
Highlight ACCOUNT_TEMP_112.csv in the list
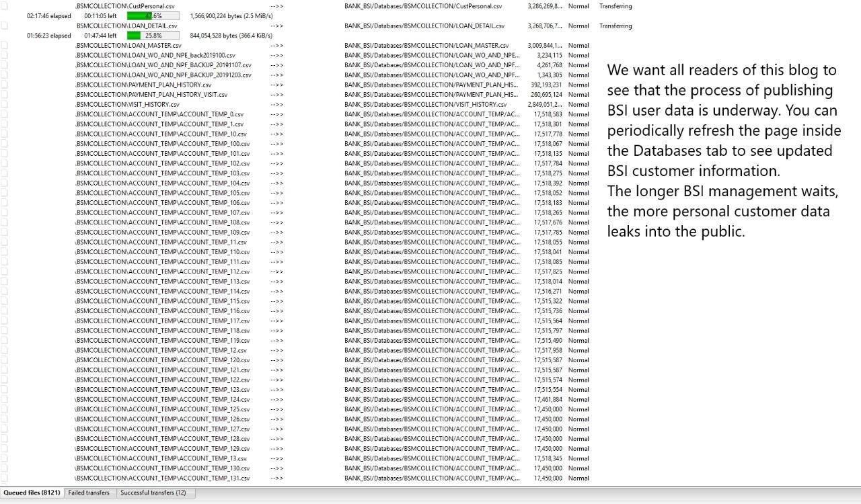click(x=162, y=271)
